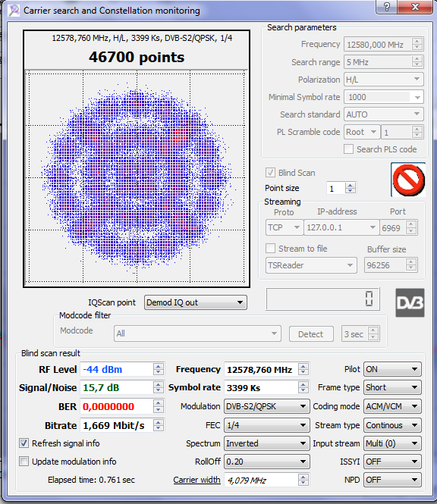
Task: Click the result Frequency 12578,760 MHz stepper
Action: [x=303, y=369]
